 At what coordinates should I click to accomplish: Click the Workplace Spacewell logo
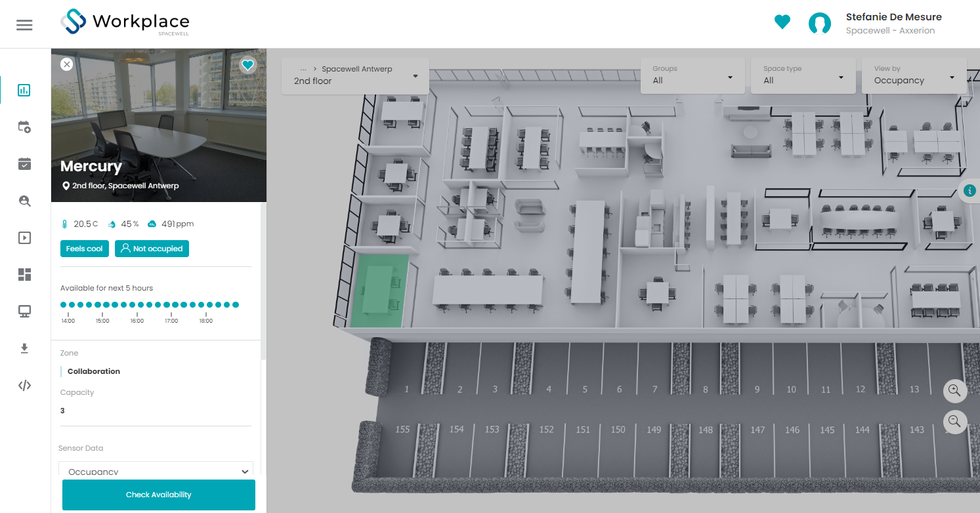click(125, 22)
